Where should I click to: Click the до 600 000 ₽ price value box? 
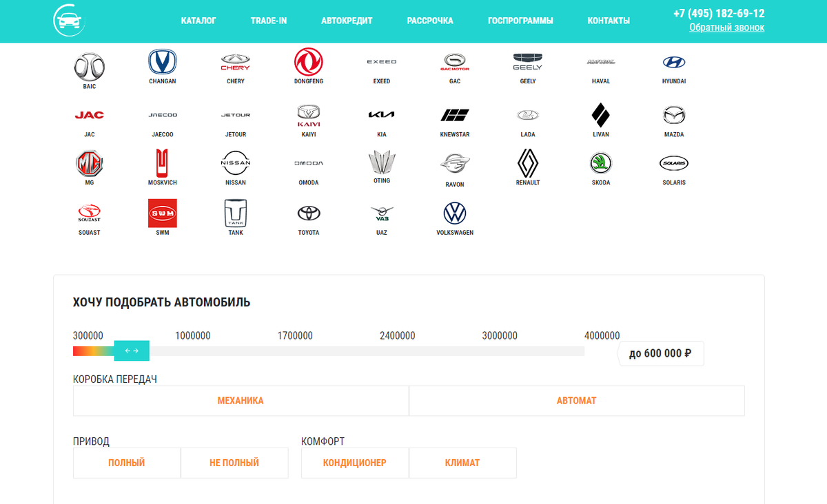(x=660, y=353)
